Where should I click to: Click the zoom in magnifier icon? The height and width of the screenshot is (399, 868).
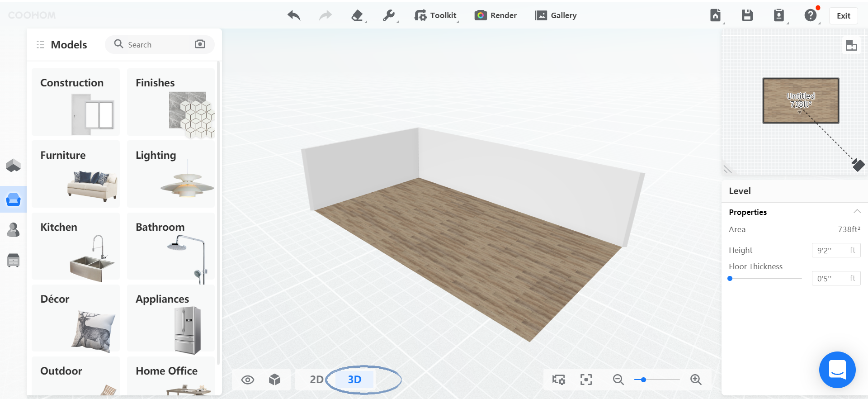click(696, 380)
